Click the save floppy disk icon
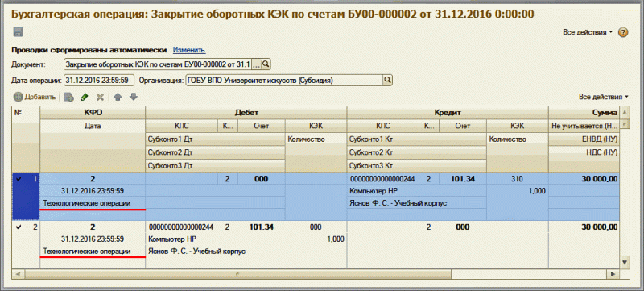 tap(18, 32)
